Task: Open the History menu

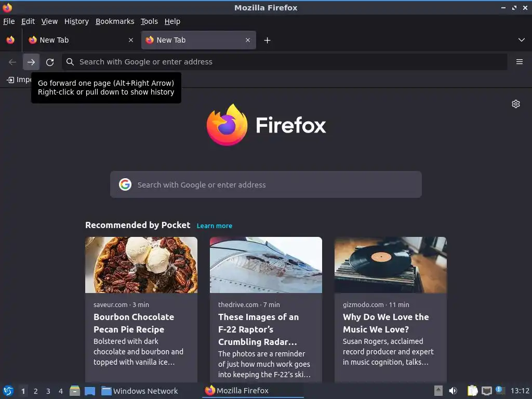Action: [76, 21]
